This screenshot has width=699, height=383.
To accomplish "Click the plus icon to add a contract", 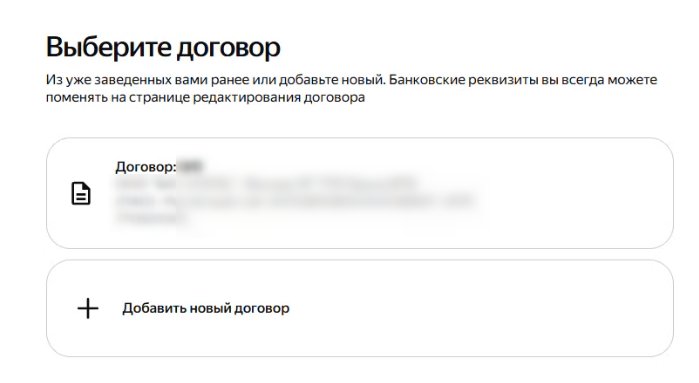I will (x=88, y=308).
